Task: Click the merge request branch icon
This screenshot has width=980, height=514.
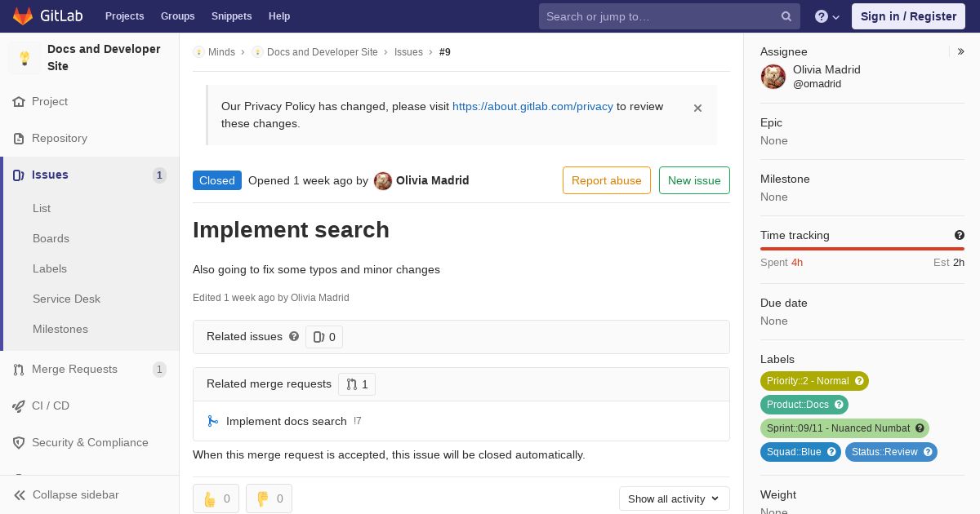Action: pos(212,421)
